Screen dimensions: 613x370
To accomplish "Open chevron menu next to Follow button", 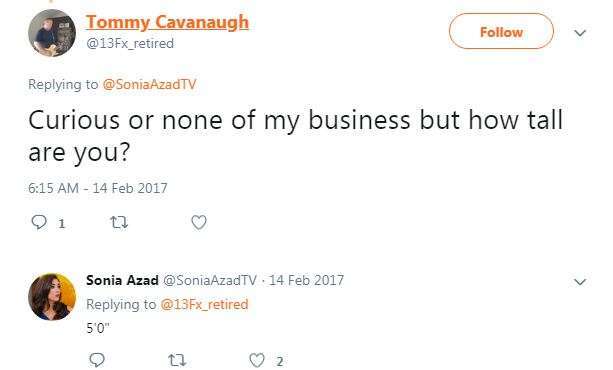I will click(580, 33).
